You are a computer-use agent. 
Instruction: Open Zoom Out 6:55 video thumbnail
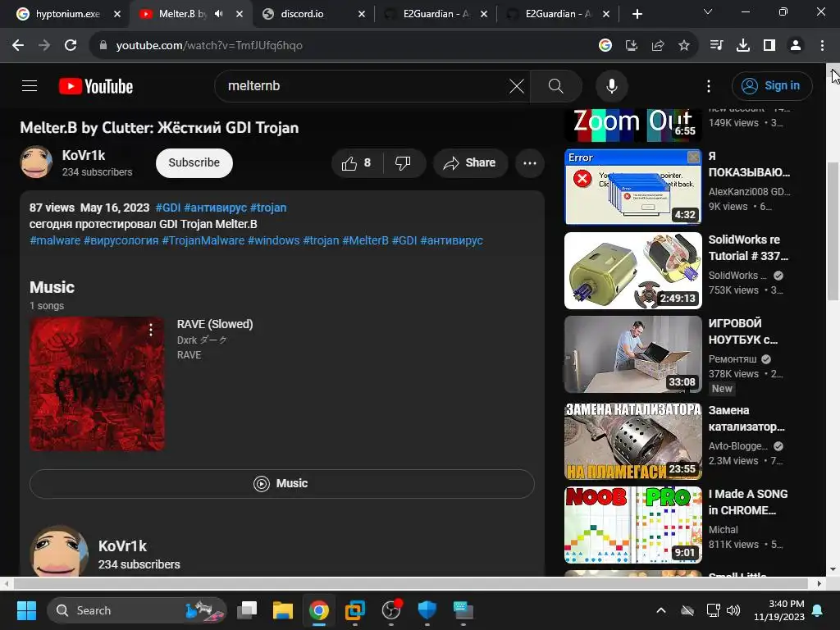click(x=632, y=125)
